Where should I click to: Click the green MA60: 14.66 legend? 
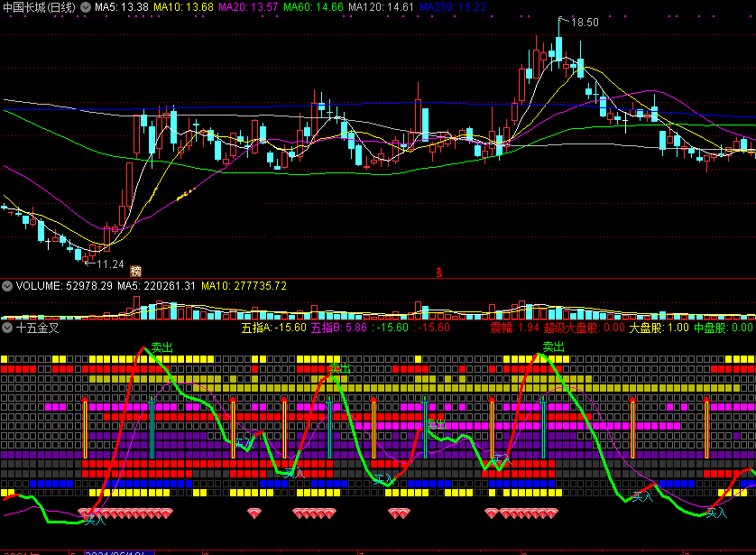313,7
